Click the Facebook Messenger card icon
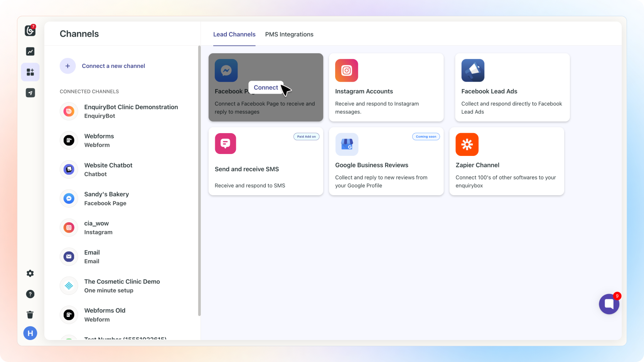The height and width of the screenshot is (362, 644). point(226,70)
